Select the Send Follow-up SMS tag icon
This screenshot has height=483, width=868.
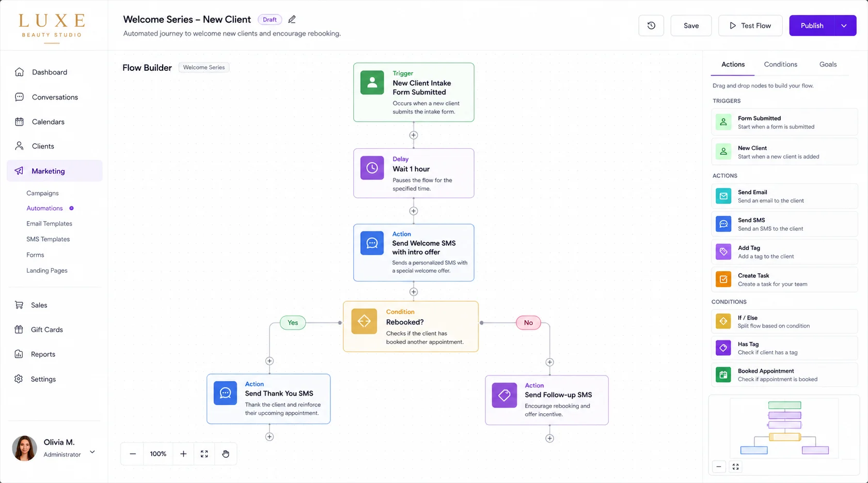tap(504, 395)
